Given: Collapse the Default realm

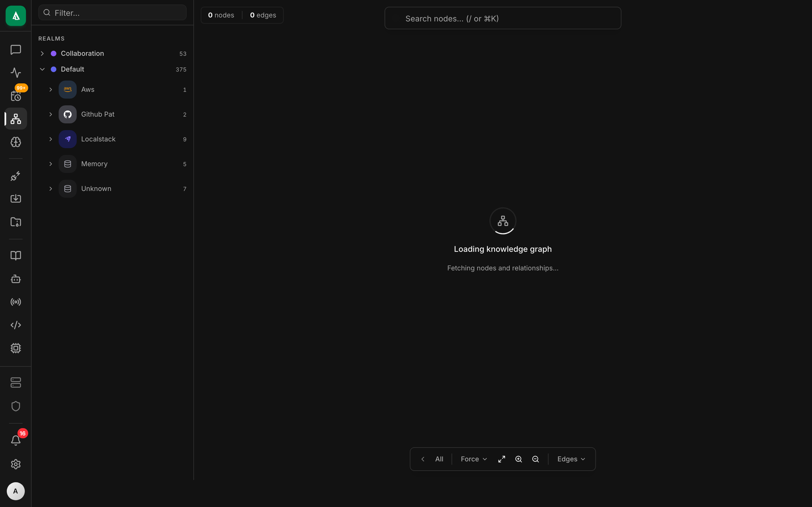Looking at the screenshot, I should [43, 69].
